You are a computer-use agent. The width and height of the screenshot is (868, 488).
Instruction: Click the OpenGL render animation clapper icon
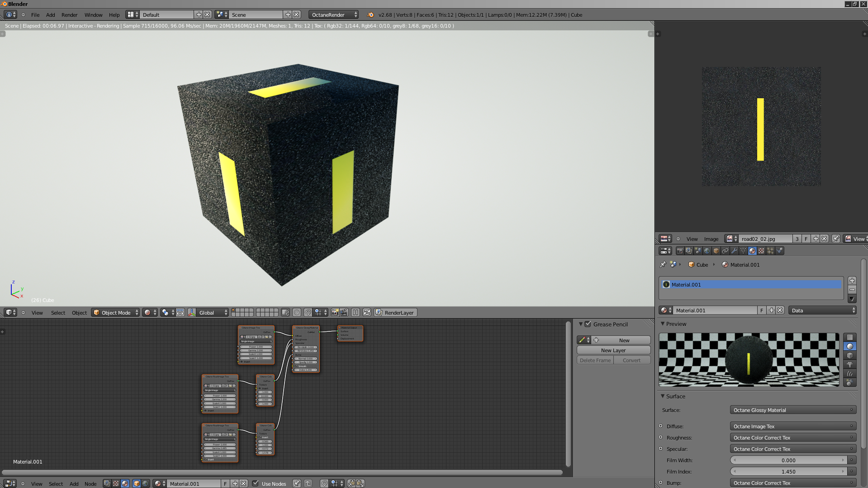pyautogui.click(x=344, y=312)
